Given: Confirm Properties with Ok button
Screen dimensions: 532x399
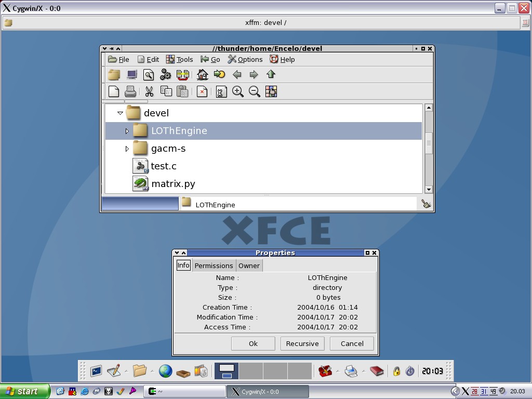Looking at the screenshot, I should [253, 344].
